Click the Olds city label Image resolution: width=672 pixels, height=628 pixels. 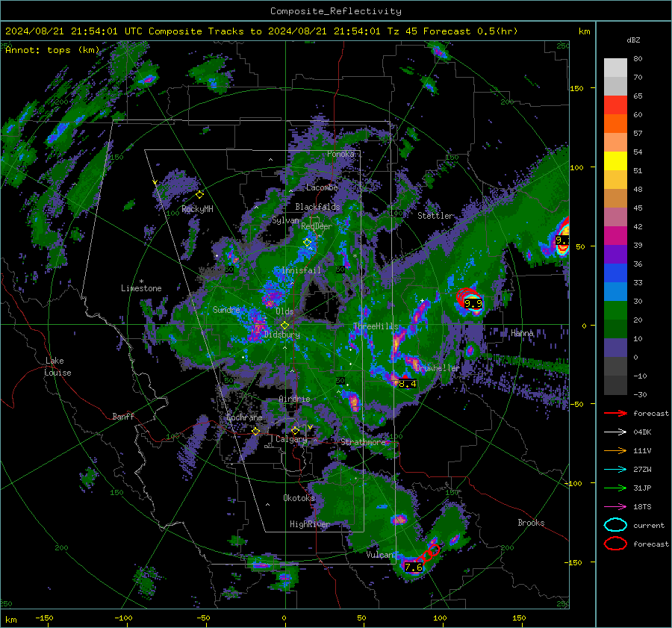284,311
